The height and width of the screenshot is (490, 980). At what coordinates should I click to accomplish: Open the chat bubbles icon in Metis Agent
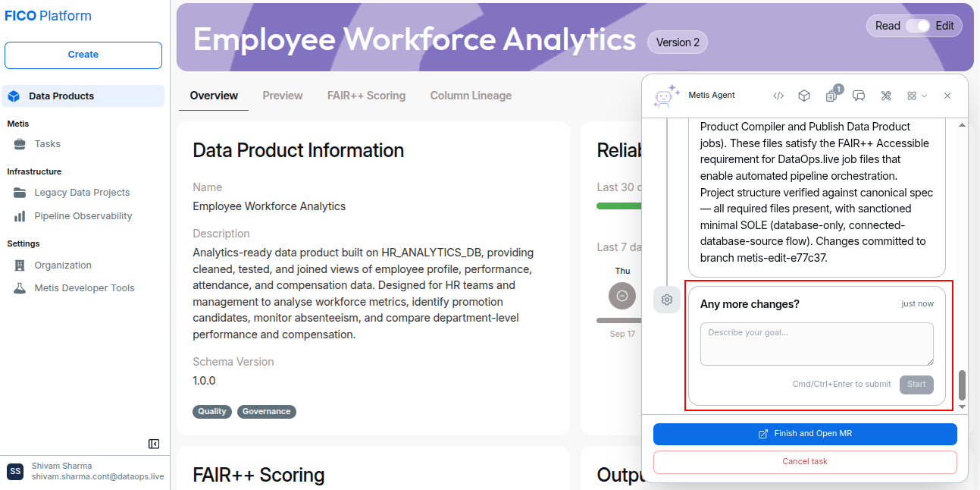pyautogui.click(x=859, y=96)
